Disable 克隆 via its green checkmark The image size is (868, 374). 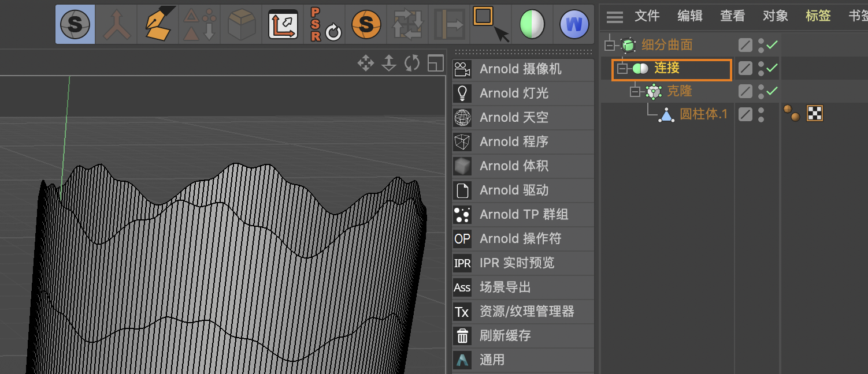772,91
